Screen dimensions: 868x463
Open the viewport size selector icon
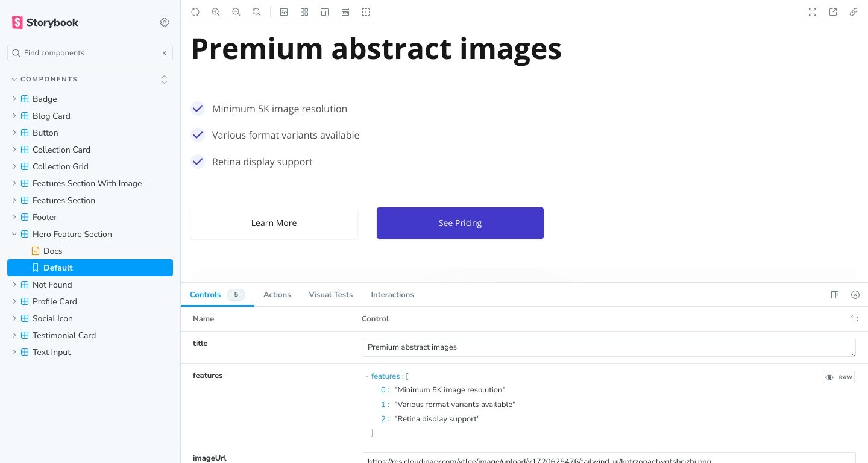[x=325, y=12]
